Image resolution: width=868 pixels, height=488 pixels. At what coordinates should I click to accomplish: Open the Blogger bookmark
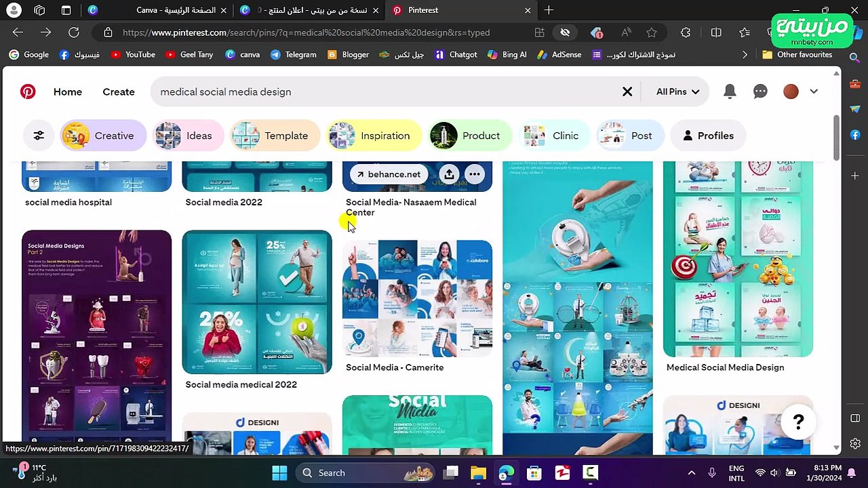(x=349, y=54)
